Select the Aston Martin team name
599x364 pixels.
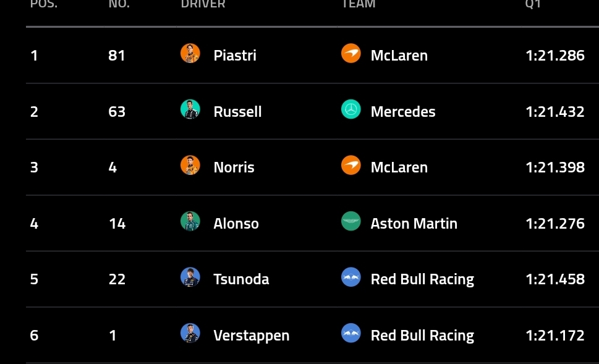[x=414, y=224]
